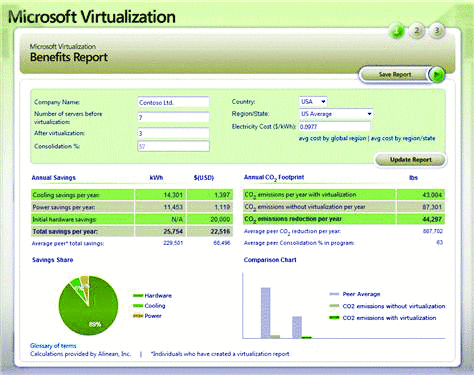This screenshot has width=474, height=375.
Task: Click CO2 without virtualization value 87,301
Action: point(432,207)
